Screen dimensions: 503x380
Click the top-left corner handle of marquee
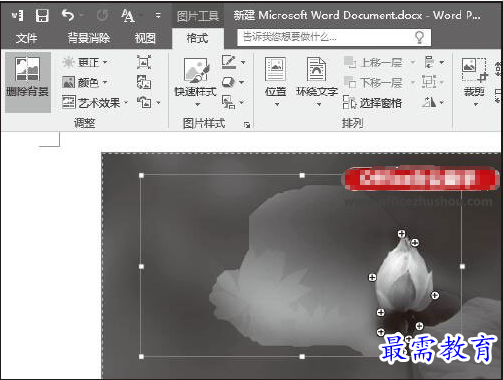(x=141, y=175)
